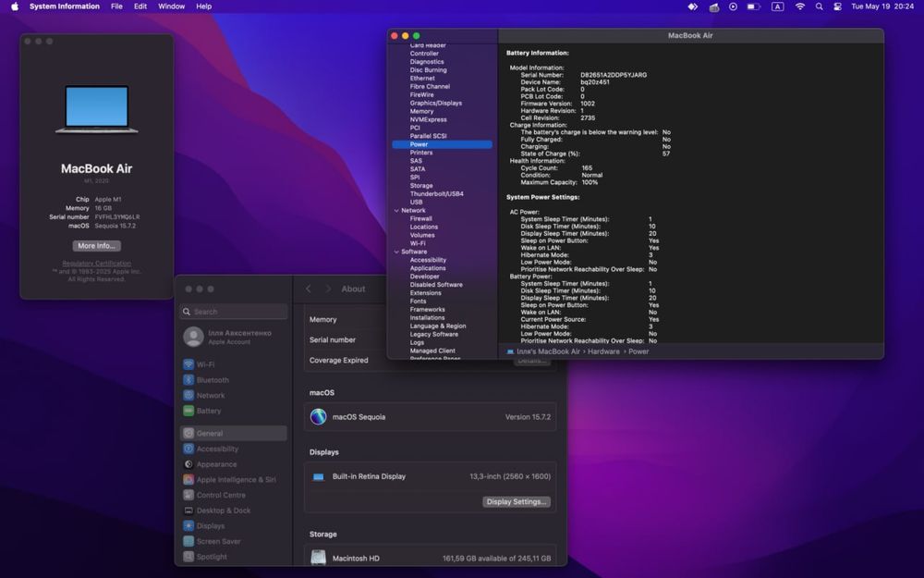Click the Built-in Retina Display icon
The height and width of the screenshot is (578, 924).
[x=318, y=476]
